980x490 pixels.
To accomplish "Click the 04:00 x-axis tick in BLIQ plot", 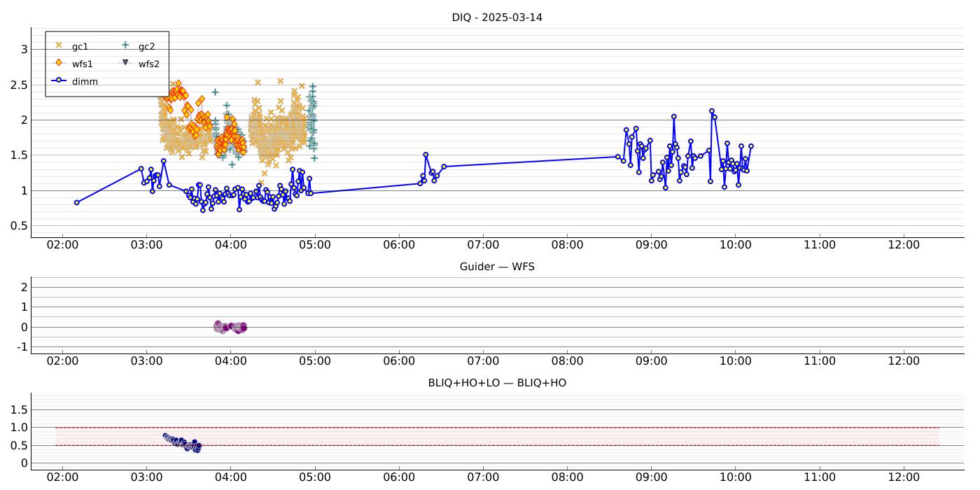I will pyautogui.click(x=231, y=477).
